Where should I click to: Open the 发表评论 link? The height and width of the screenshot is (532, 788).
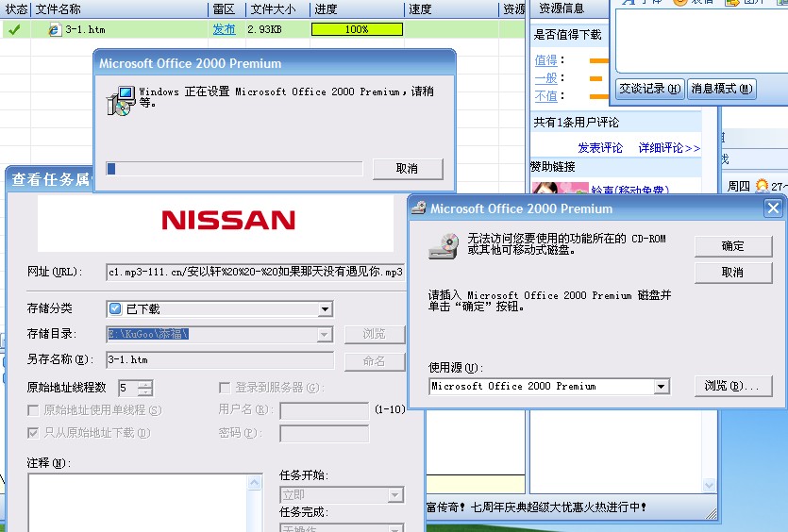tap(600, 148)
